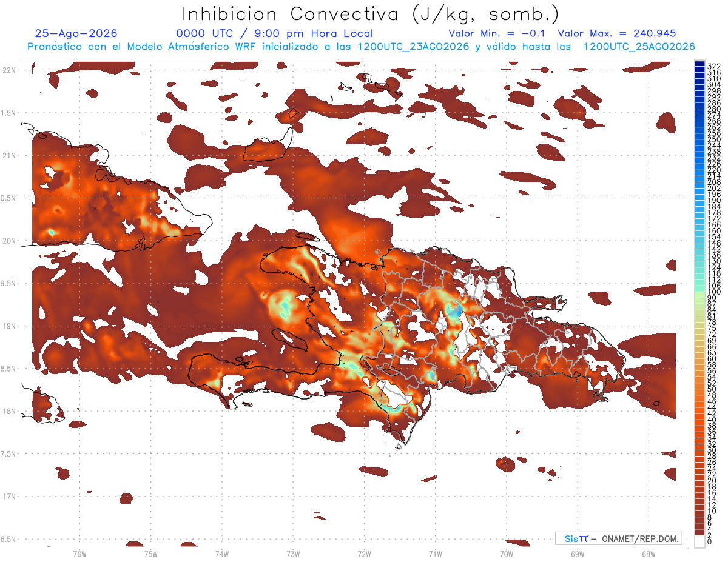Image resolution: width=728 pixels, height=562 pixels.
Task: Click "0000 UTC / 9:00 pm Hora Local"
Action: (x=274, y=34)
